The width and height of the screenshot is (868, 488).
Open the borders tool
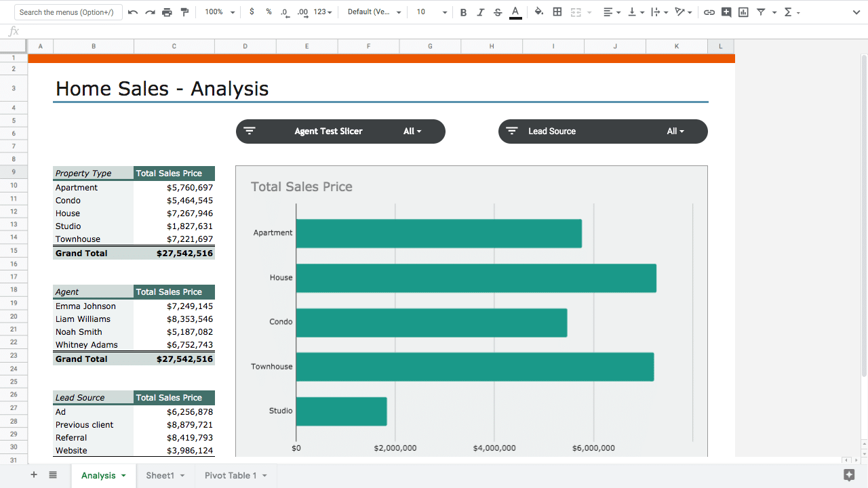557,12
